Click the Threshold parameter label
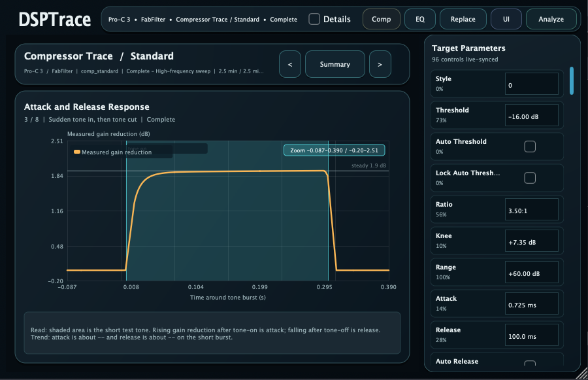 [x=452, y=110]
